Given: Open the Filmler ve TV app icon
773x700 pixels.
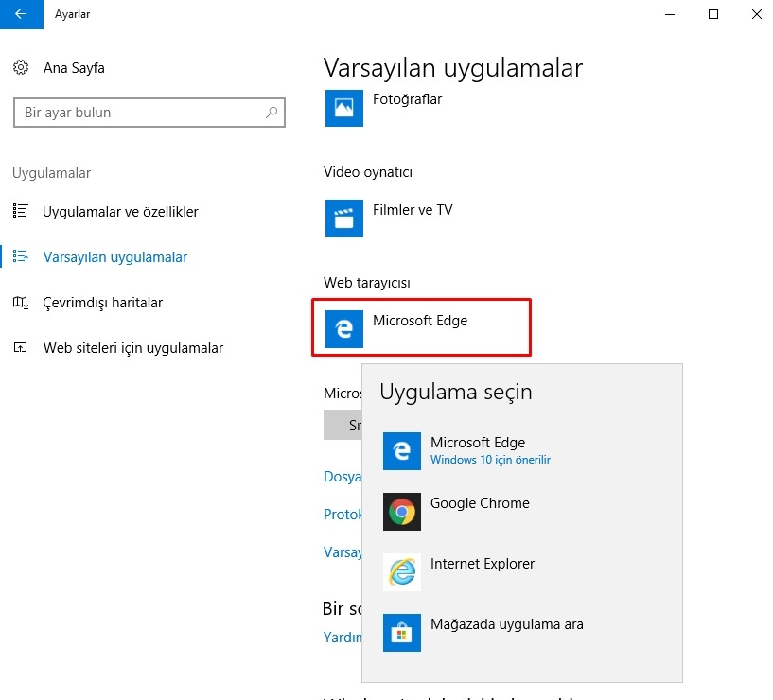Looking at the screenshot, I should click(343, 219).
